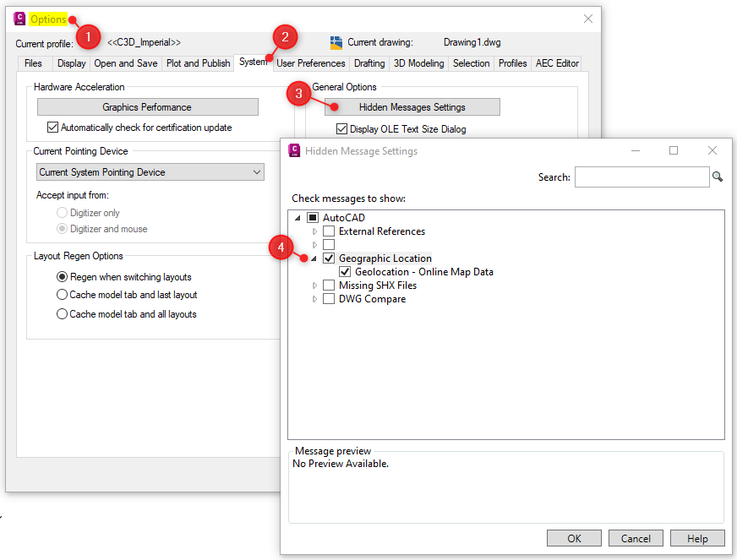Image resolution: width=737 pixels, height=560 pixels.
Task: Collapse the Geographic Location node
Action: pos(314,258)
